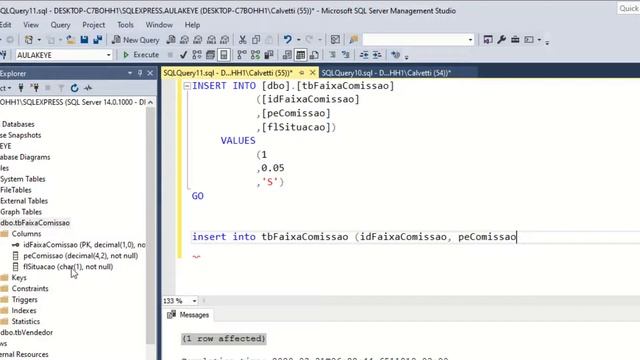Screen dimensions: 640x360
Task: Select the Messages results tab
Action: [x=188, y=315]
